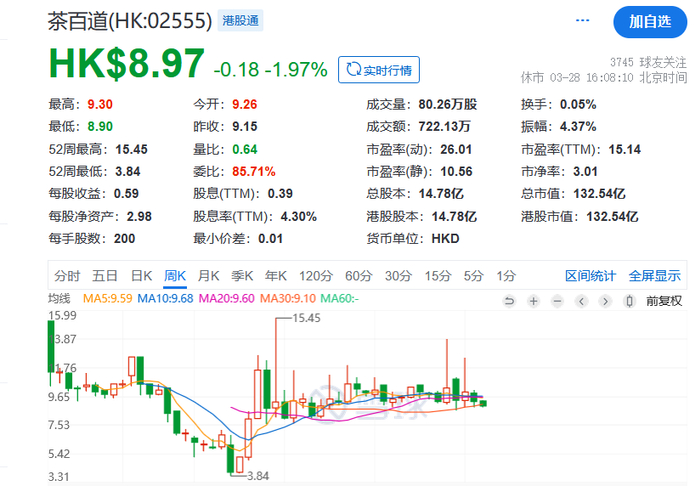Click MA10:9.68 indicator label
The height and width of the screenshot is (486, 700).
tap(165, 298)
